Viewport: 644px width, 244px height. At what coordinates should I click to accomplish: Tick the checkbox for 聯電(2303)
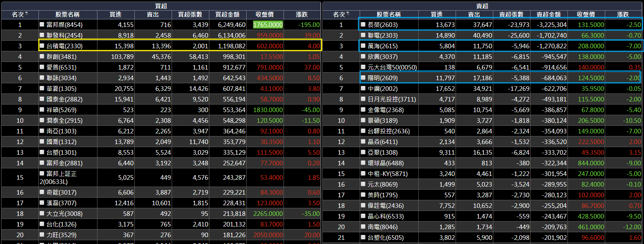363,35
